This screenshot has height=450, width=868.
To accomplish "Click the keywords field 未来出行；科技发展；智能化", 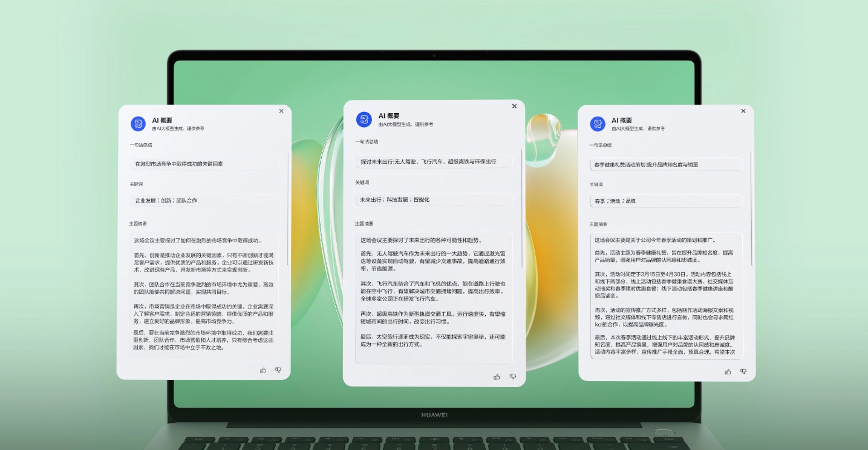I will tap(434, 200).
